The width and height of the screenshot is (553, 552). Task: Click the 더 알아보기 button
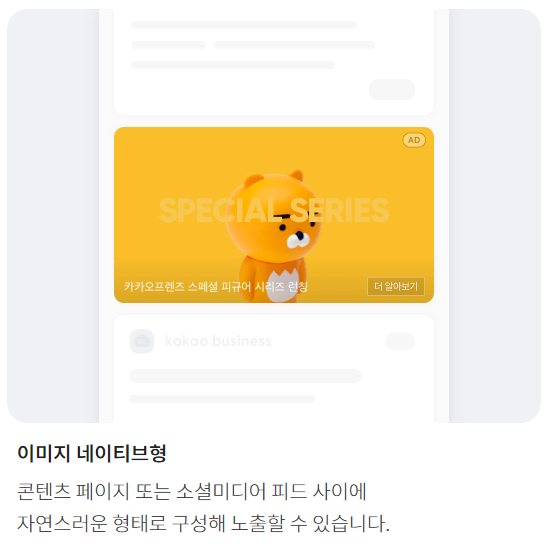396,286
